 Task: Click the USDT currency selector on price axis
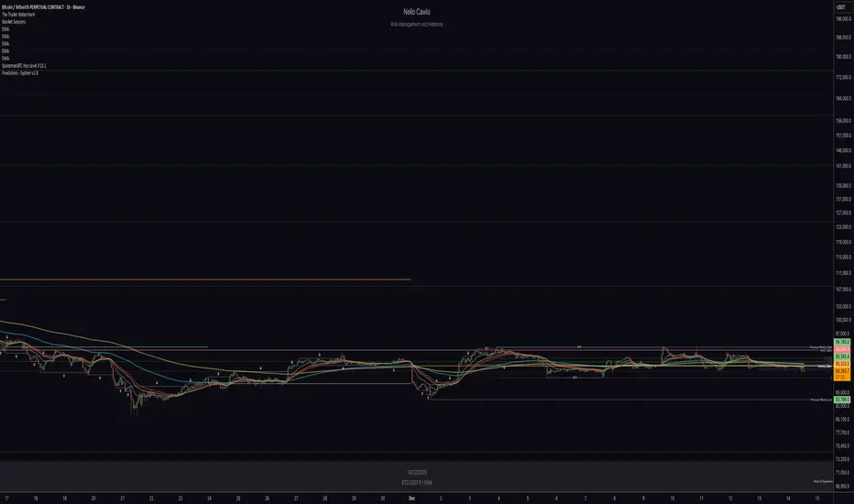[841, 6]
